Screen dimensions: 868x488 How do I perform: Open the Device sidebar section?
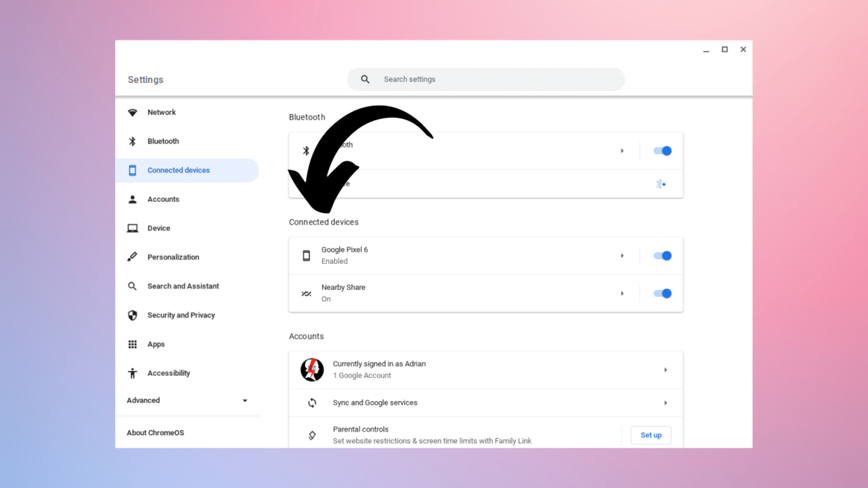click(x=187, y=228)
